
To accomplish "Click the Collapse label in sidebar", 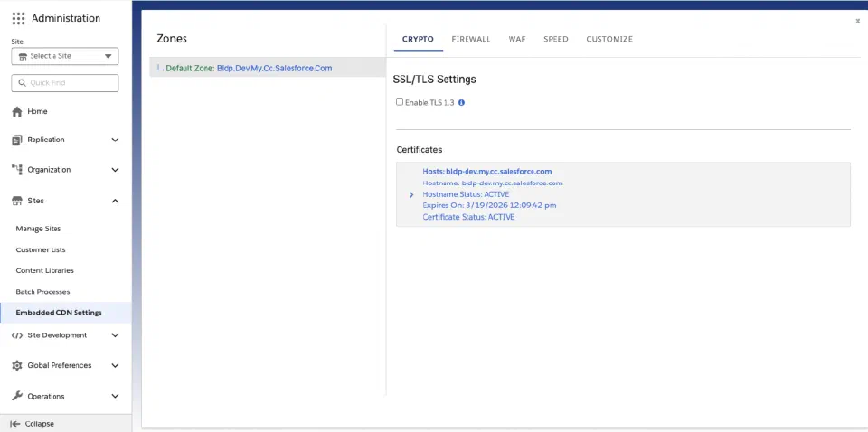I will [39, 424].
